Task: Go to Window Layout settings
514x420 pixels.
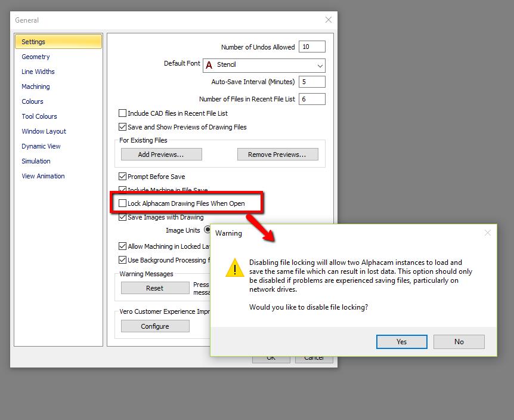Action: pos(44,131)
